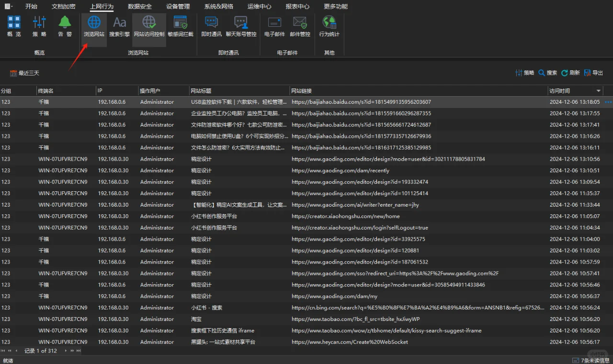Click the xiaohongshu login?selfLogout=true link
The image size is (613, 364).
(360, 228)
